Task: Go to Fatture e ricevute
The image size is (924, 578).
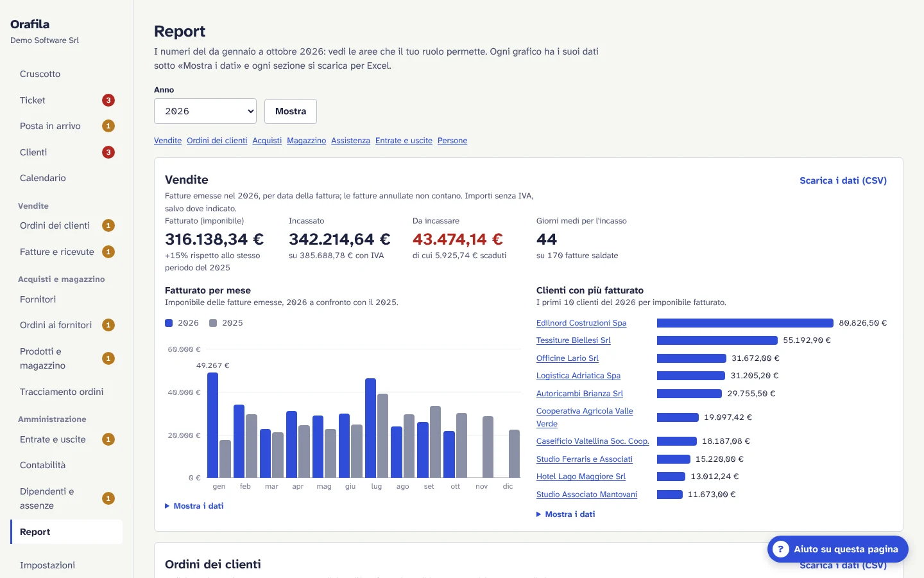Action: pyautogui.click(x=67, y=252)
